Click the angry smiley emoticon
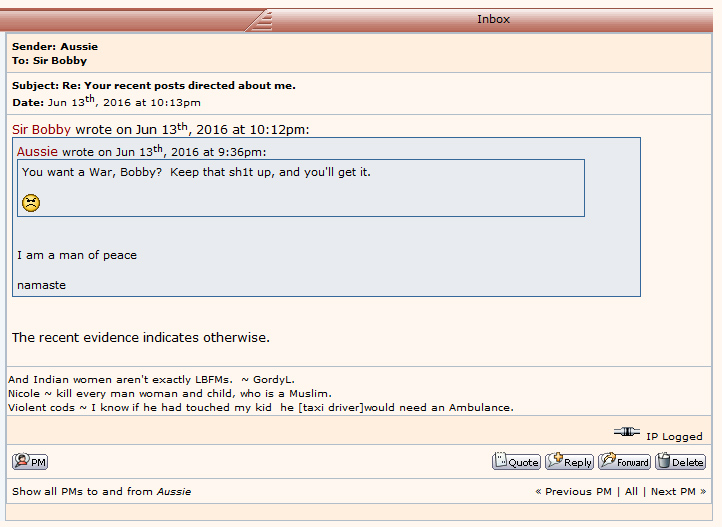Image resolution: width=722 pixels, height=527 pixels. coord(31,203)
